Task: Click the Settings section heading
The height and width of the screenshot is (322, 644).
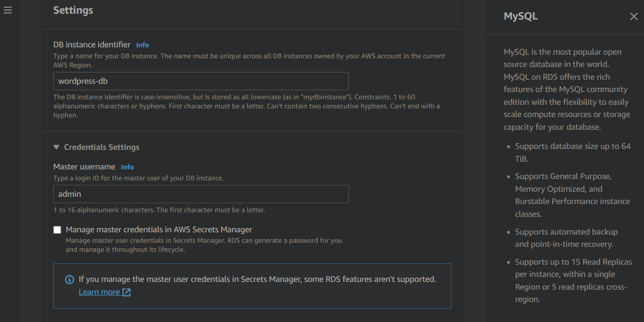Action: [73, 10]
